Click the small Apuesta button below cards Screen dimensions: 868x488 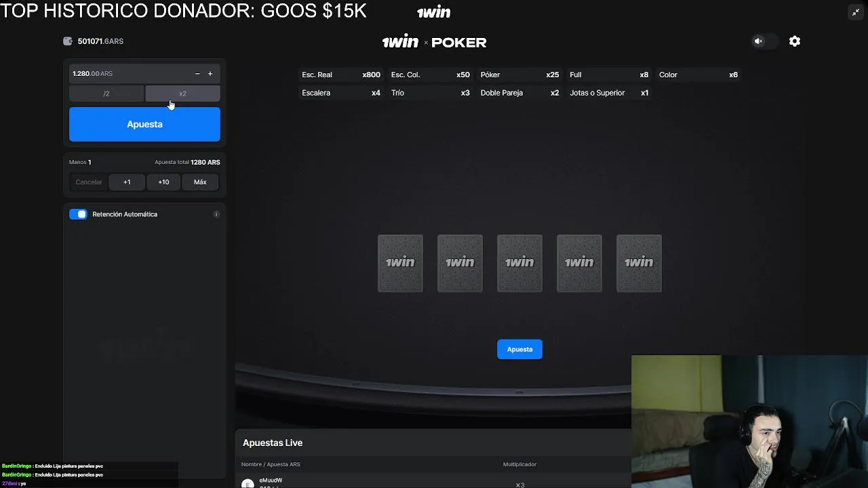519,349
